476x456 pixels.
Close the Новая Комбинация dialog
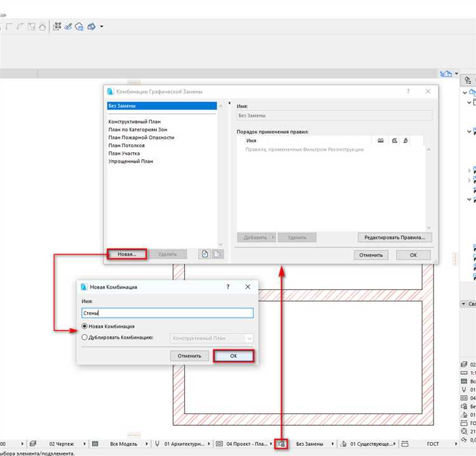(x=248, y=287)
